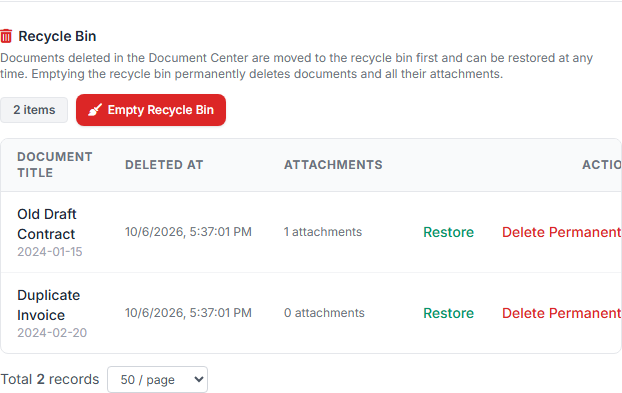Click the Total 2 records text
This screenshot has height=393, width=622.
click(50, 380)
